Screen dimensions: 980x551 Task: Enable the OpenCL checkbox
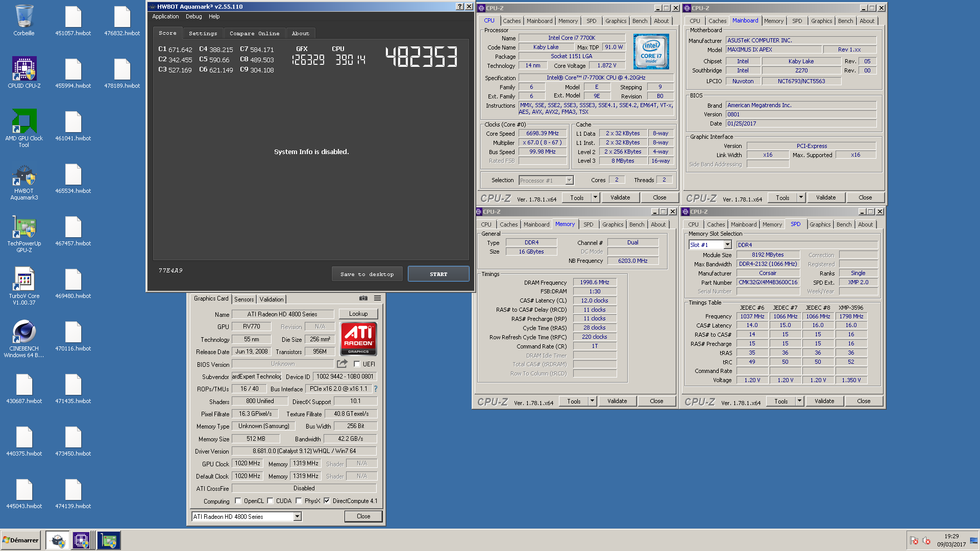238,501
